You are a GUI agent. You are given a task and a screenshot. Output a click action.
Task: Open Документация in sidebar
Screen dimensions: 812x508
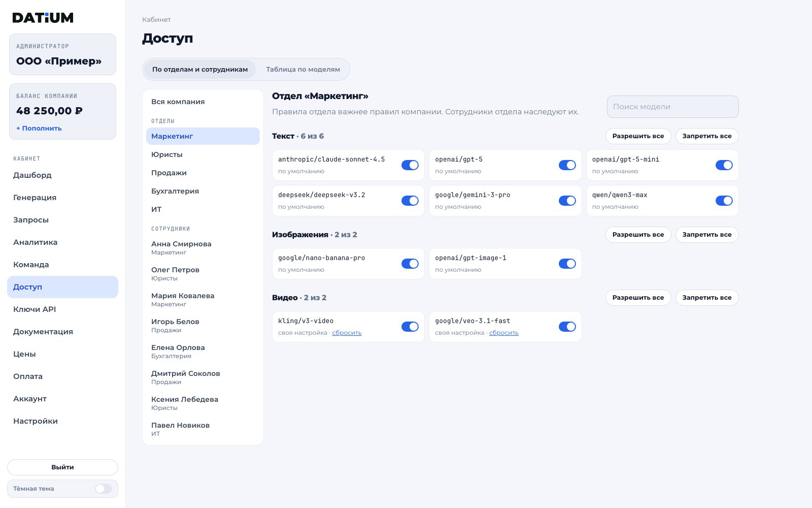point(62,332)
